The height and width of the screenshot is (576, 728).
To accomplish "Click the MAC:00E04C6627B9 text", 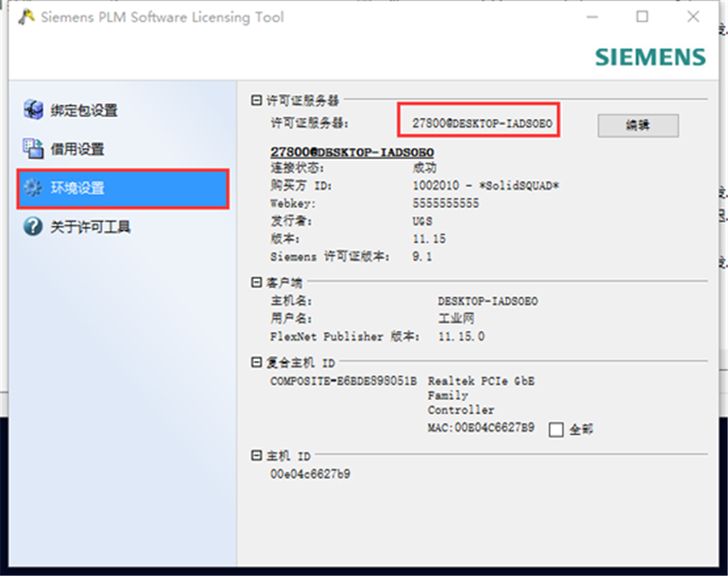I will (x=481, y=427).
